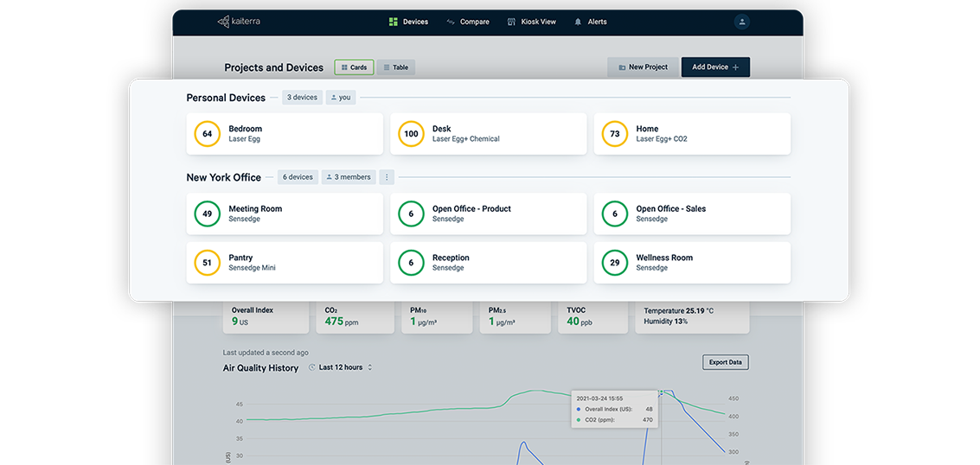Open the Bedroom Laser Egg card
980x465 pixels.
285,134
